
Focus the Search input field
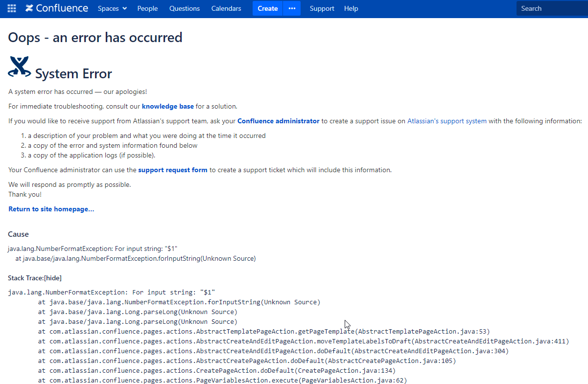click(x=552, y=8)
